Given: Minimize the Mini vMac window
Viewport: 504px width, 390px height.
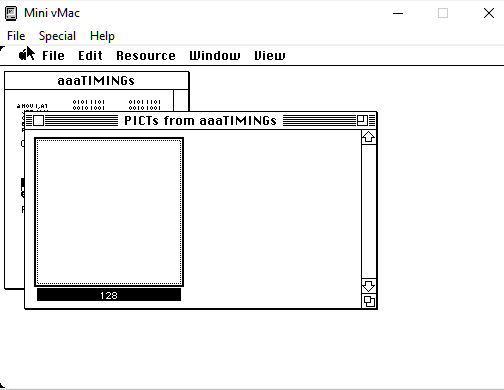Looking at the screenshot, I should [398, 13].
